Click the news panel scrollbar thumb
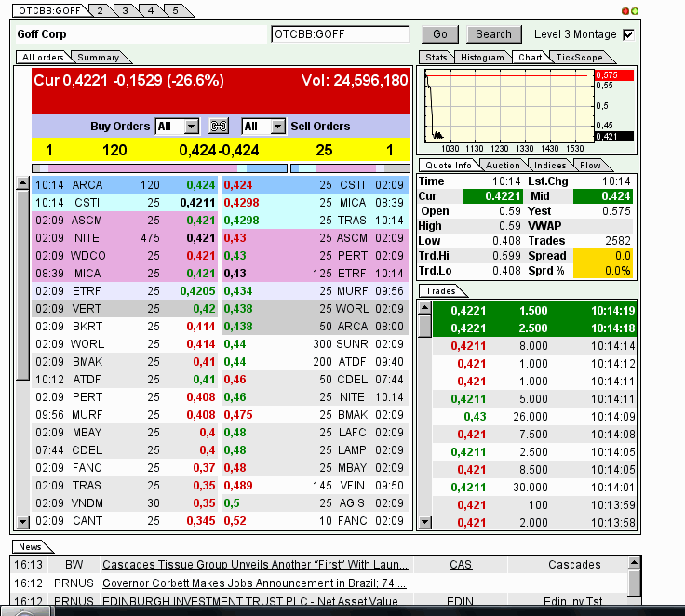This screenshot has height=616, width=685. [x=635, y=583]
